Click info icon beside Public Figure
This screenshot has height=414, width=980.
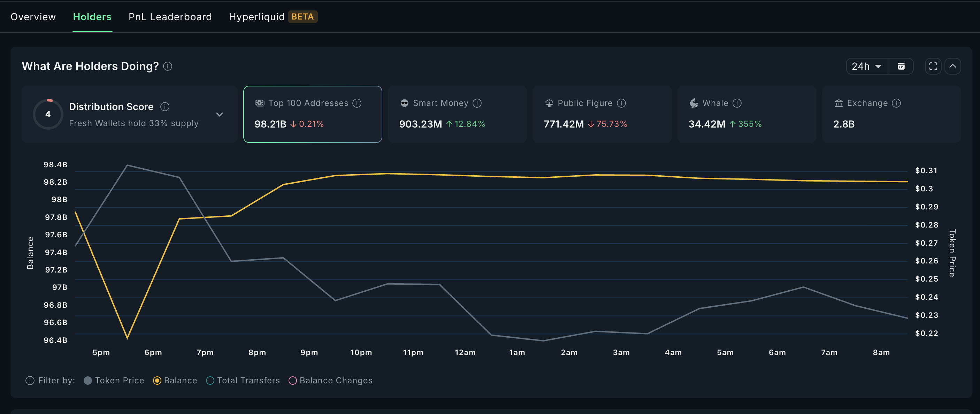pyautogui.click(x=621, y=103)
